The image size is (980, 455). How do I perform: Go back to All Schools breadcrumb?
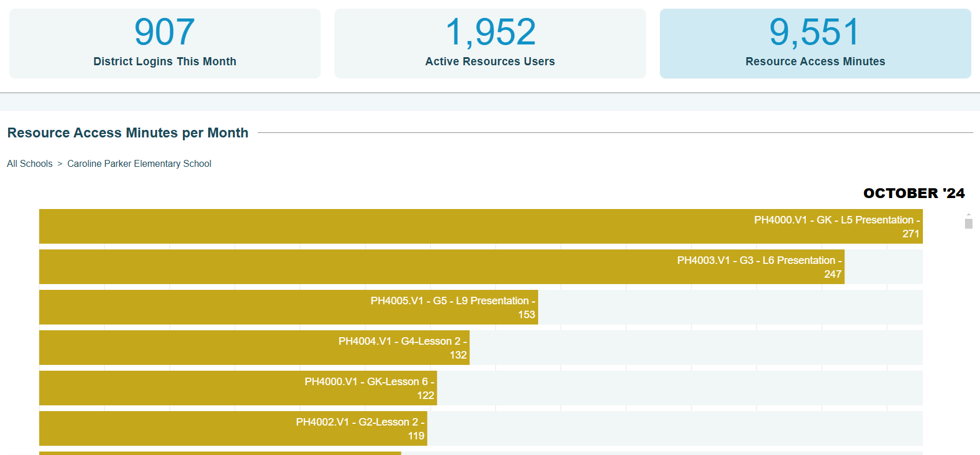(x=29, y=163)
